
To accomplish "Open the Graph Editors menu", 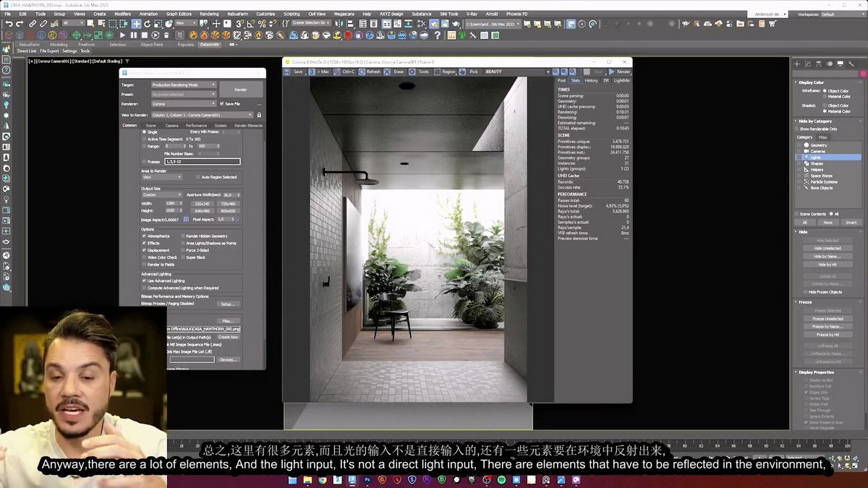I will click(179, 14).
